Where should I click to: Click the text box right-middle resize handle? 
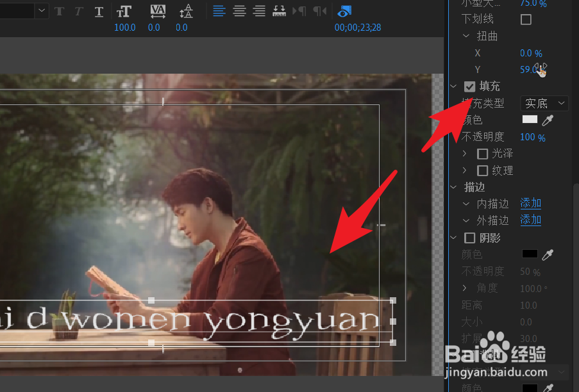coord(393,322)
